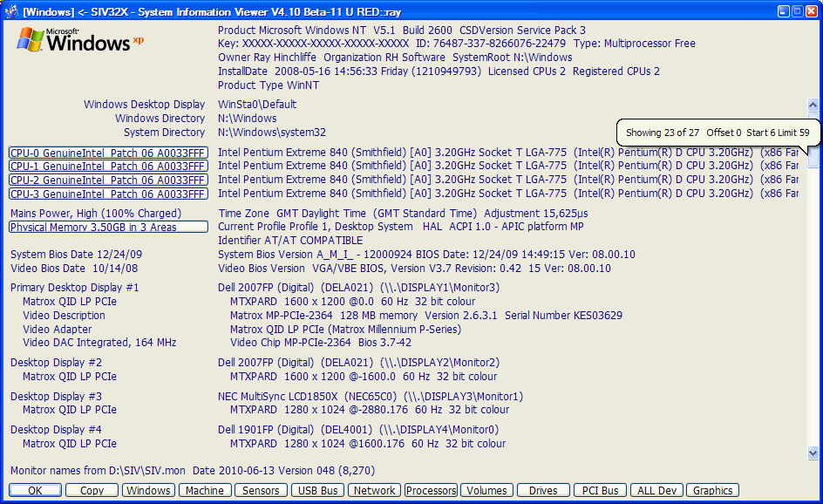
Task: Click 'Windows Desktop Display' label
Action: pos(145,104)
